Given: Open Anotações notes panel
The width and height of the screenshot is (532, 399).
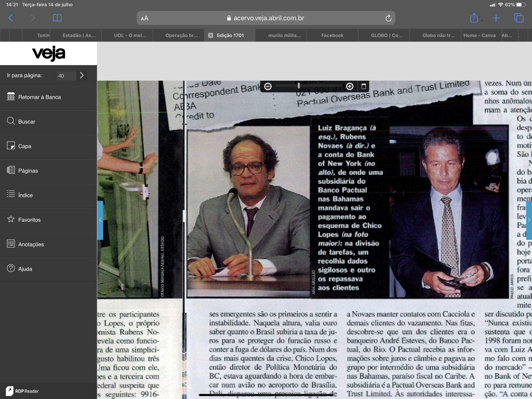Looking at the screenshot, I should point(48,245).
